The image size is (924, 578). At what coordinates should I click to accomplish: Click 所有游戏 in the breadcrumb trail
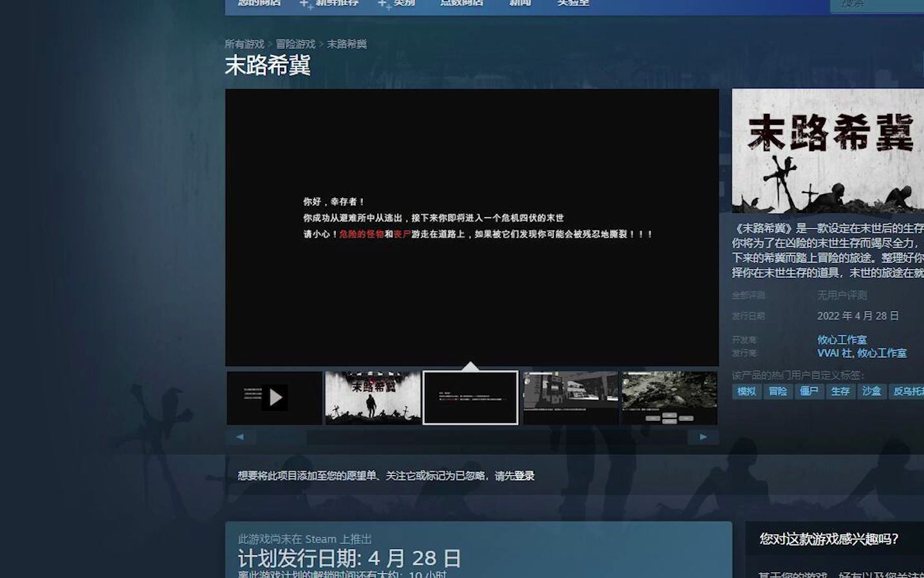pos(245,44)
